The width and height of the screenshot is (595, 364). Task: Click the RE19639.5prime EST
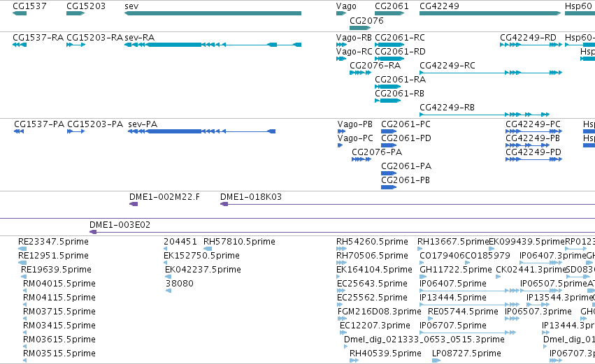(24, 277)
